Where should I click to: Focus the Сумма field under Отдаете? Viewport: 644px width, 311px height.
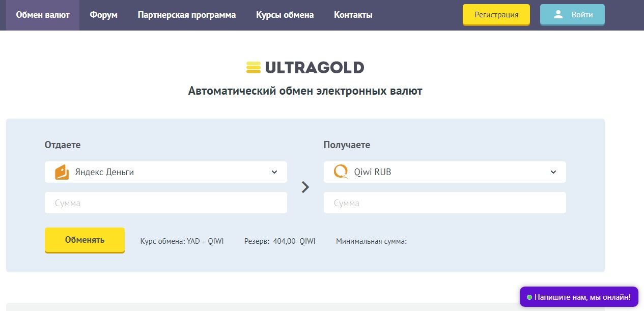point(165,203)
